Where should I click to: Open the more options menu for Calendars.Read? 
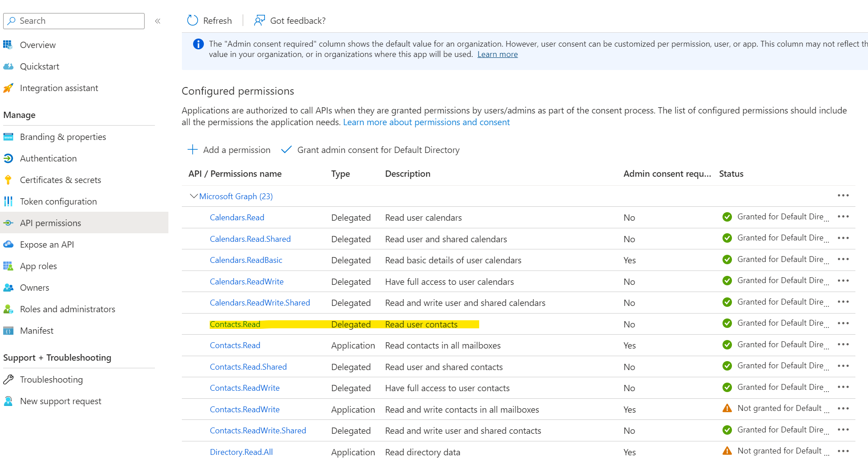(843, 217)
